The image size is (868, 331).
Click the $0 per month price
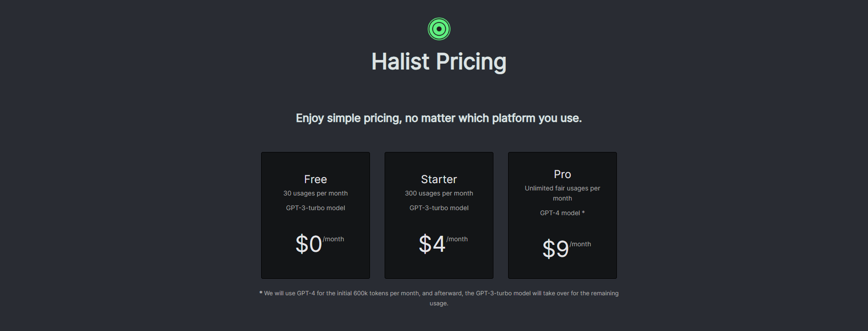click(320, 244)
